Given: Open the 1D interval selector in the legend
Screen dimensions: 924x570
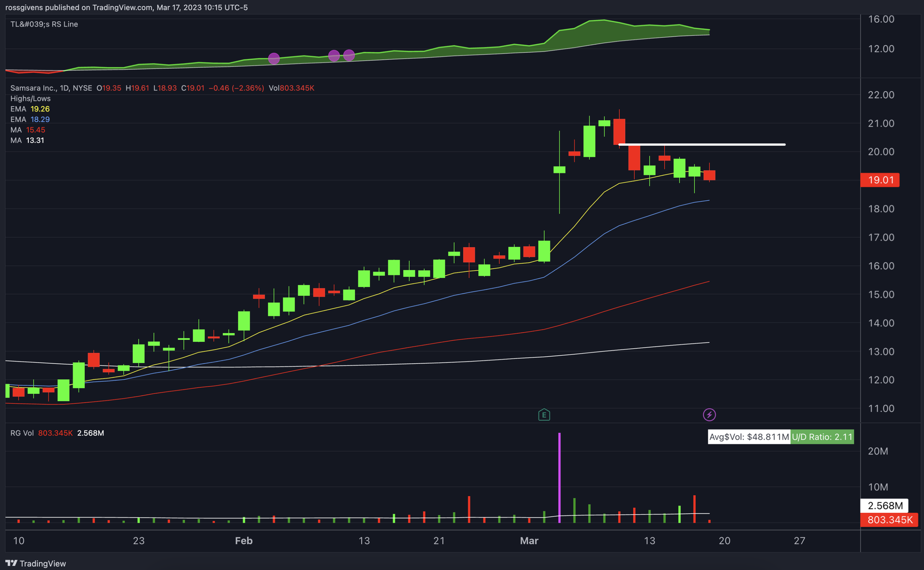Looking at the screenshot, I should click(65, 88).
